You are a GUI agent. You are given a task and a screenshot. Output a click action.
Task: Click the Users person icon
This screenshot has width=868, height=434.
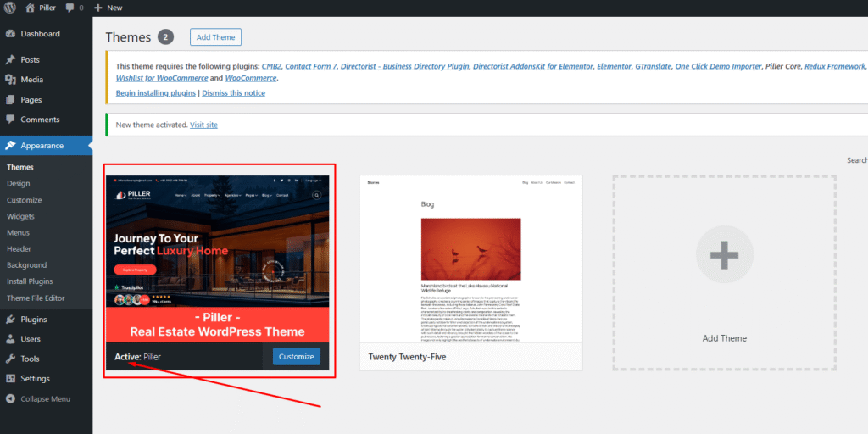tap(10, 339)
